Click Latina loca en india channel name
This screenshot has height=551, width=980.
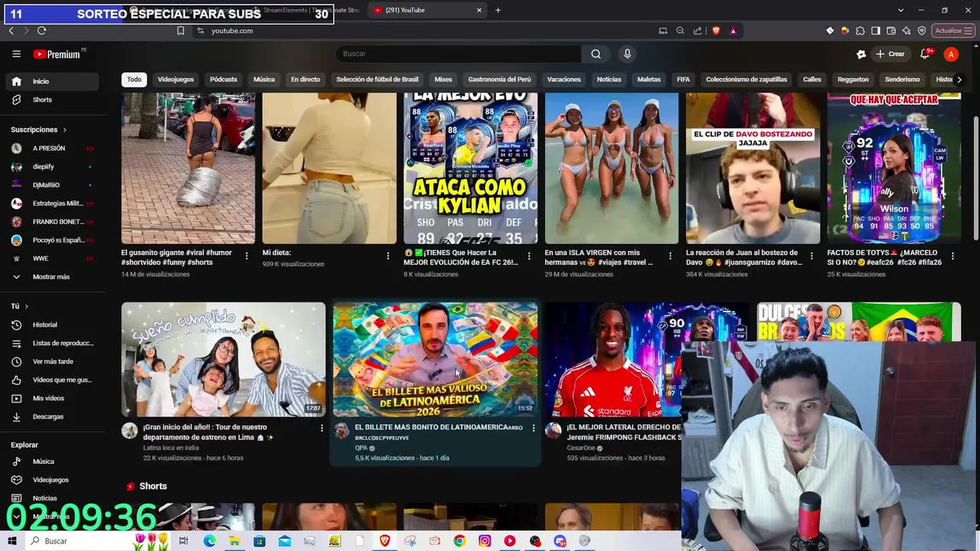pos(171,448)
